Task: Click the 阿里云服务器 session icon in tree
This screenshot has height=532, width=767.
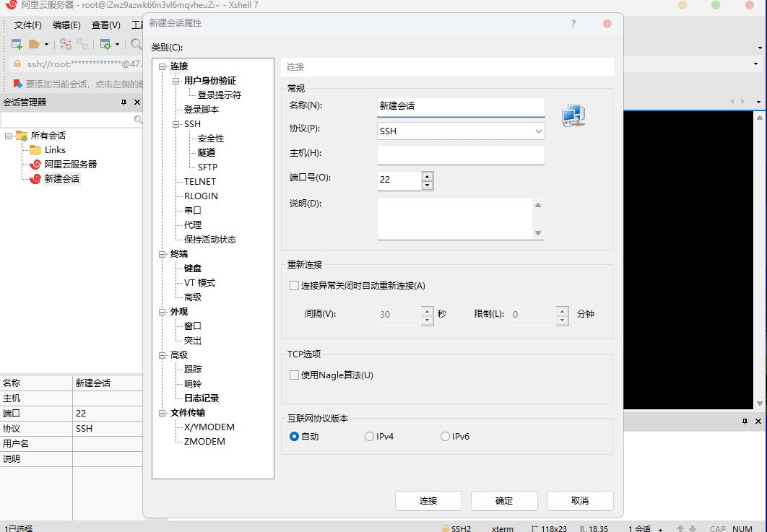Action: tap(35, 165)
